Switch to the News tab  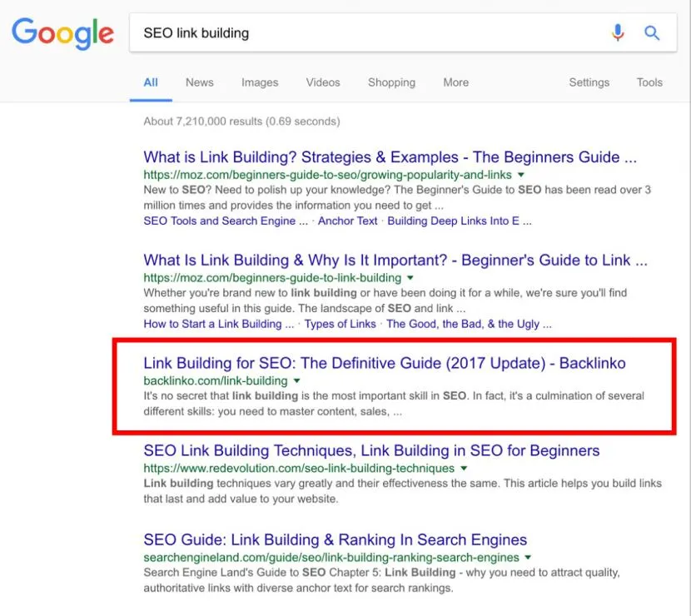[x=200, y=82]
